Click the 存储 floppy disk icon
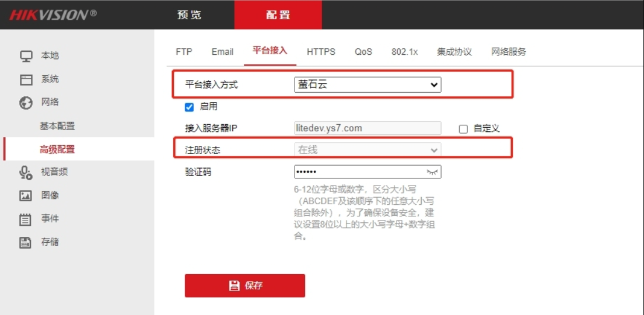The width and height of the screenshot is (644, 315). click(26, 243)
